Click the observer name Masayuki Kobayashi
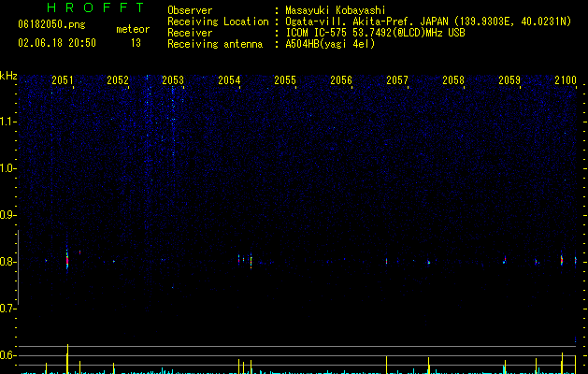Screen dimensions: 588x374 [x=336, y=10]
